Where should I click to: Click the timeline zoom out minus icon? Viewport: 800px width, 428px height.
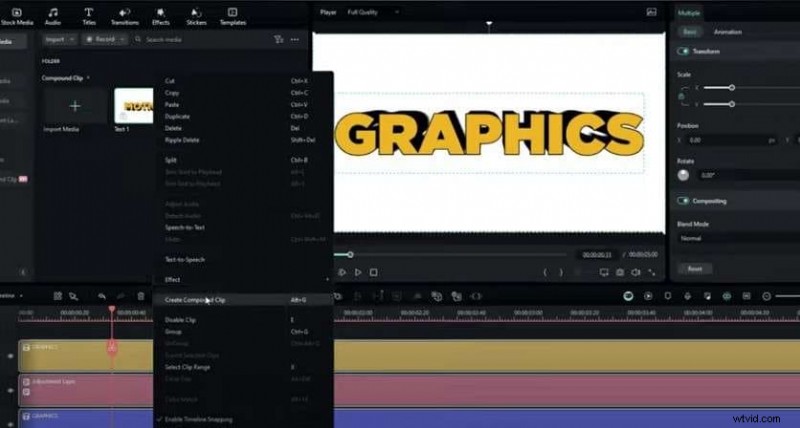pos(766,296)
